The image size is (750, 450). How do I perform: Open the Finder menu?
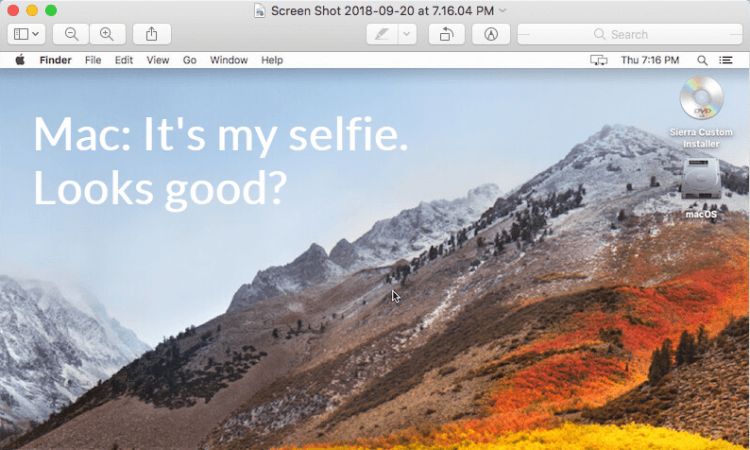pyautogui.click(x=55, y=60)
